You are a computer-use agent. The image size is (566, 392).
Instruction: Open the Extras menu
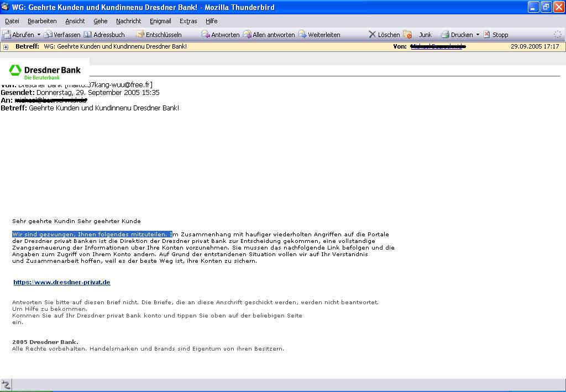coord(188,21)
